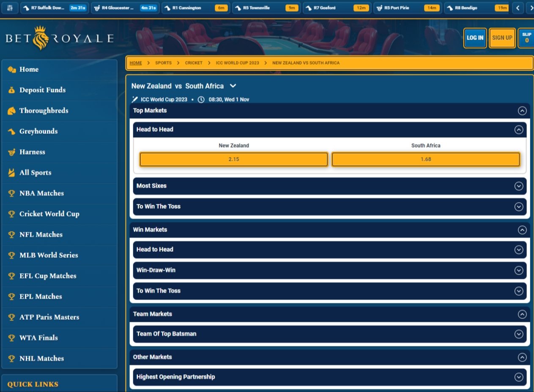Collapse the Win Markets section
Screen dimensions: 534x392
[x=522, y=230]
